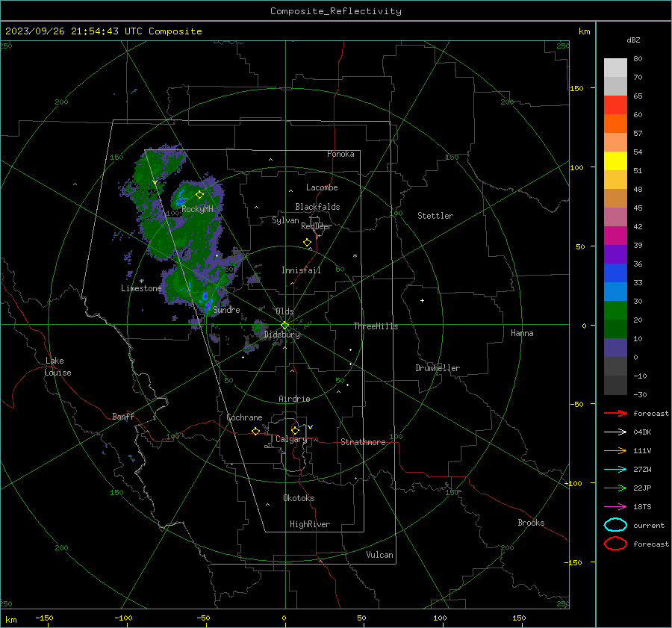Click the Airdrie city label

294,399
